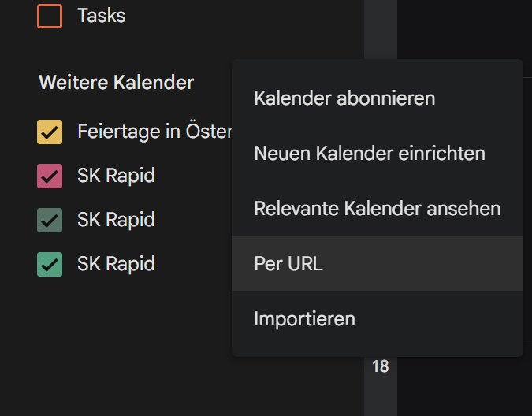The height and width of the screenshot is (416, 532).
Task: Collapse the Weitere Kalender section heading
Action: (116, 82)
